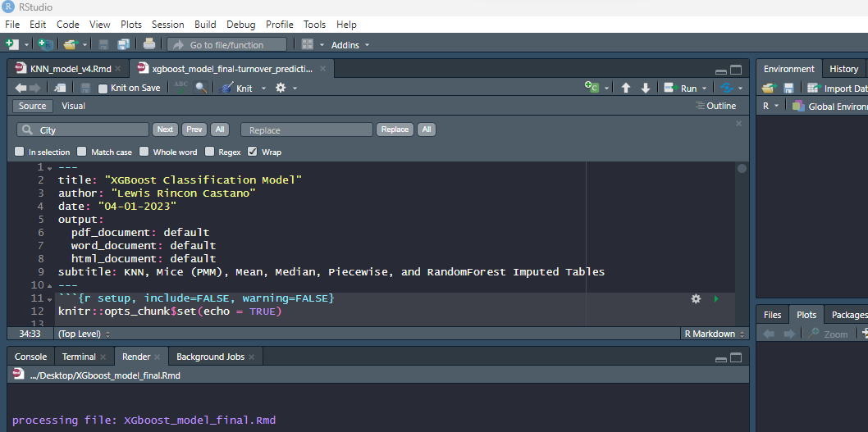The image size is (868, 432).
Task: Open the History tab
Action: [843, 69]
